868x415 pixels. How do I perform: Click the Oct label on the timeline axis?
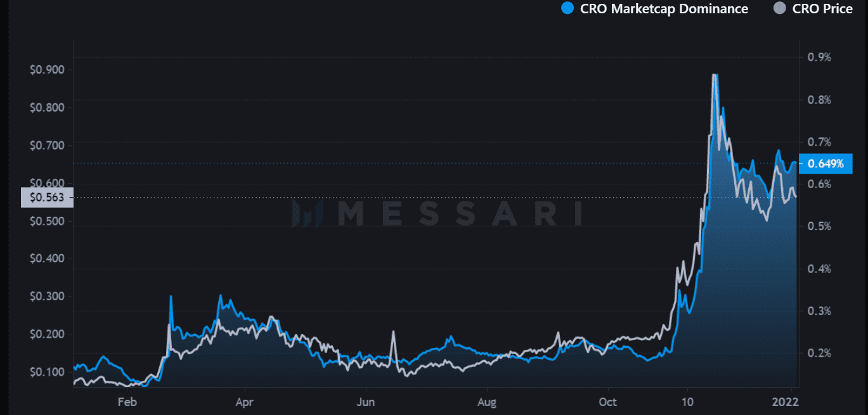pos(607,402)
